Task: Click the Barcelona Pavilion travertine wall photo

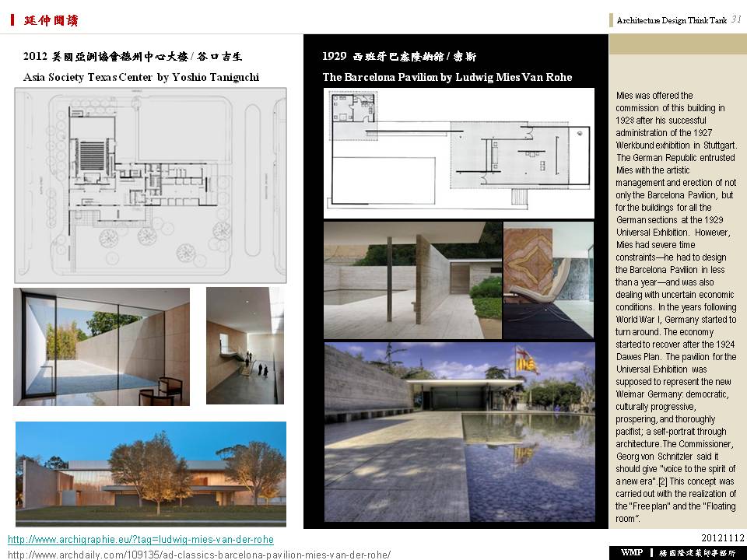Action: [412, 281]
